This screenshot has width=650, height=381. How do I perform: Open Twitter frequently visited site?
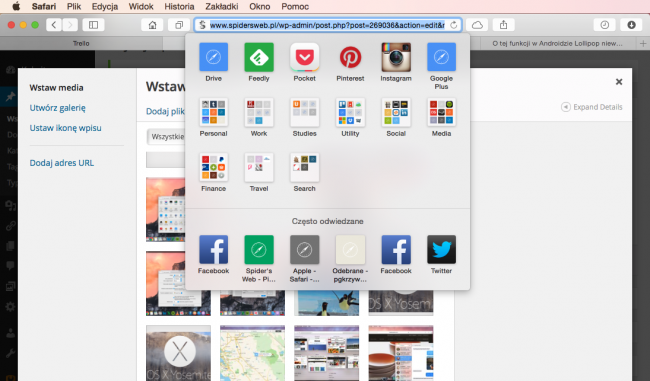(441, 250)
